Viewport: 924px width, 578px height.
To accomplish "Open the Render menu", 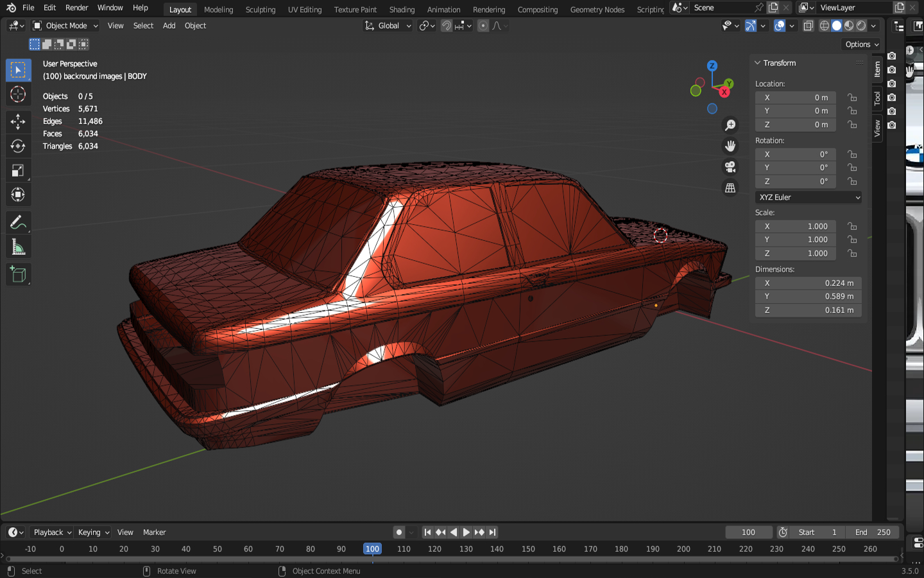I will 77,8.
